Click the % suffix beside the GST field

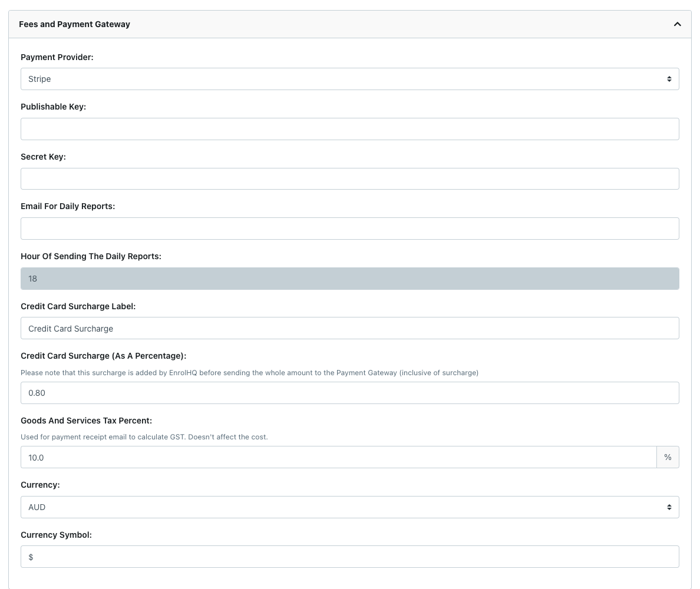(x=668, y=457)
